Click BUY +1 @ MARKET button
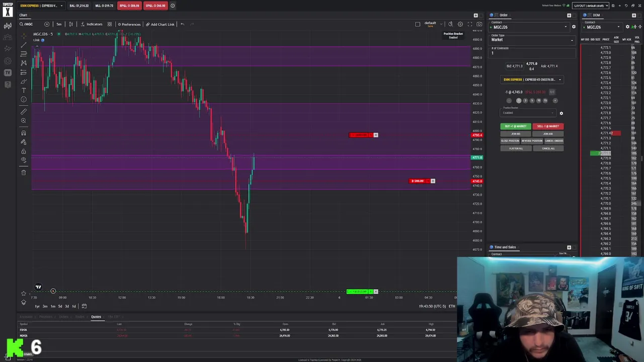This screenshot has height=362, width=644. pyautogui.click(x=516, y=126)
